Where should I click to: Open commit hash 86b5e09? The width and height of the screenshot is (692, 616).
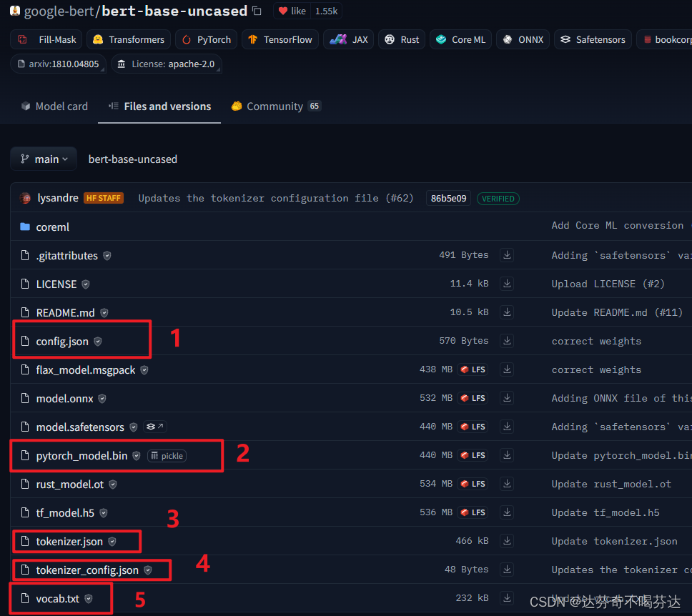click(448, 199)
